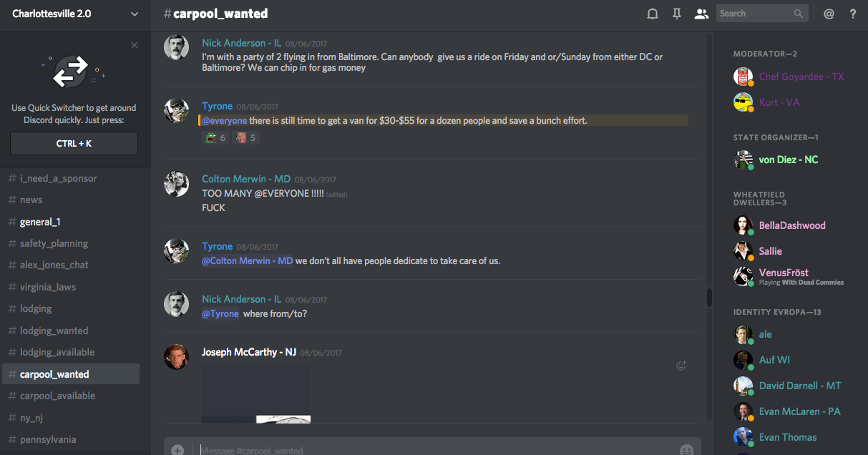Toggle the pig reaction with count 5
This screenshot has height=455, width=868.
pyautogui.click(x=246, y=138)
